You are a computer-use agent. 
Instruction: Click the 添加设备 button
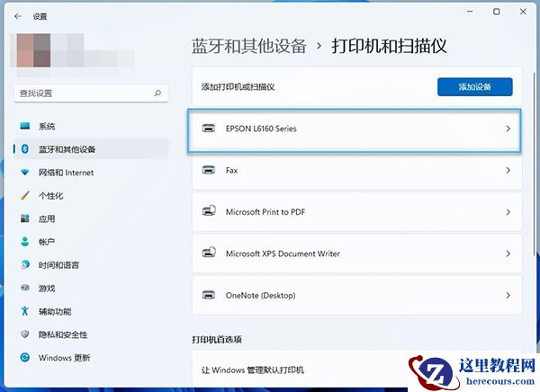475,86
